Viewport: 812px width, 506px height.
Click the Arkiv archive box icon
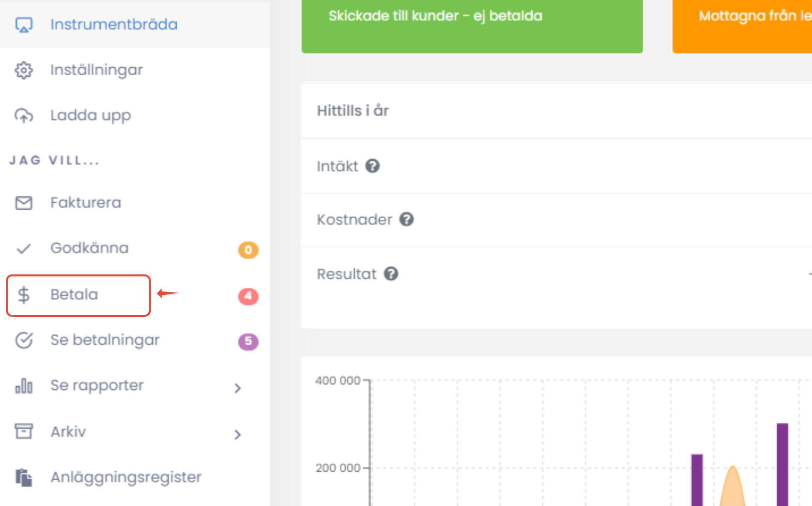(x=24, y=431)
